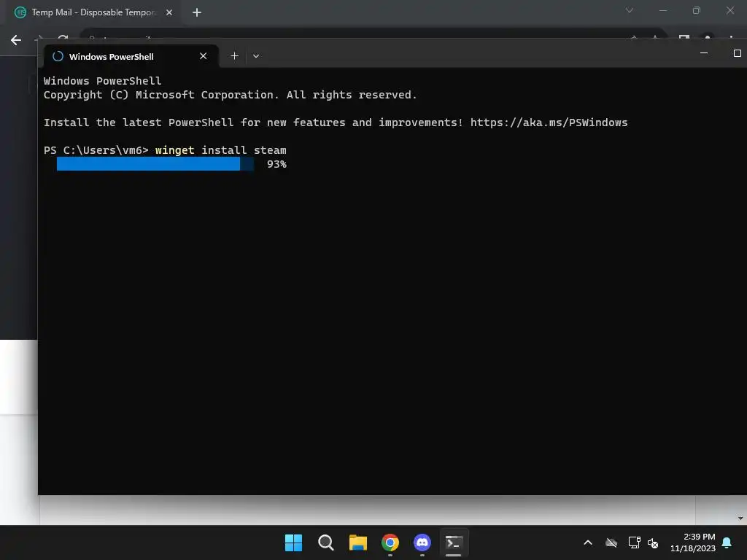Open Windows Search from taskbar

[326, 542]
